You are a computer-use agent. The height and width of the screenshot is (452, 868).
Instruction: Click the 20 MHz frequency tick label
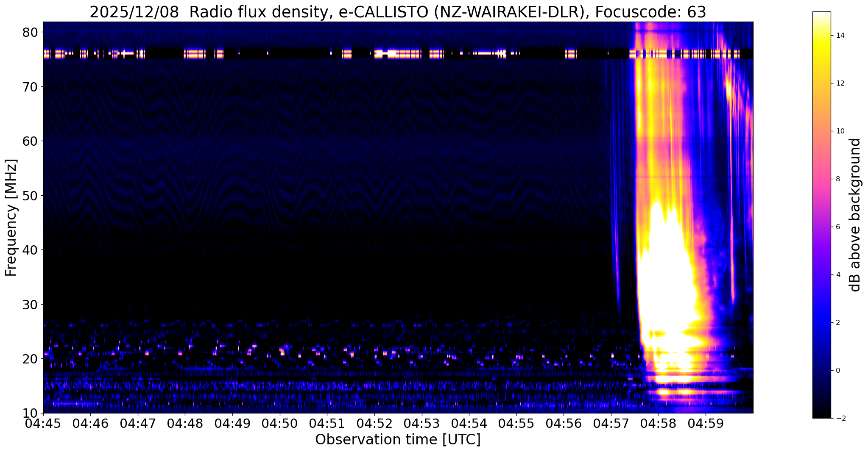click(31, 359)
